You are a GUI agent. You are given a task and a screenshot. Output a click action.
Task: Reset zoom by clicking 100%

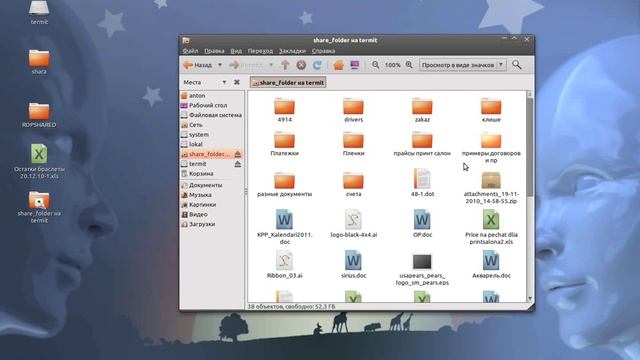[x=393, y=65]
